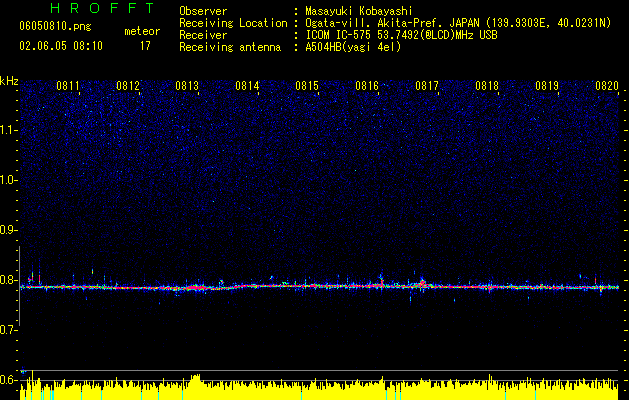The height and width of the screenshot is (400, 629).
Task: Click the Receiver field label
Action: coord(203,35)
